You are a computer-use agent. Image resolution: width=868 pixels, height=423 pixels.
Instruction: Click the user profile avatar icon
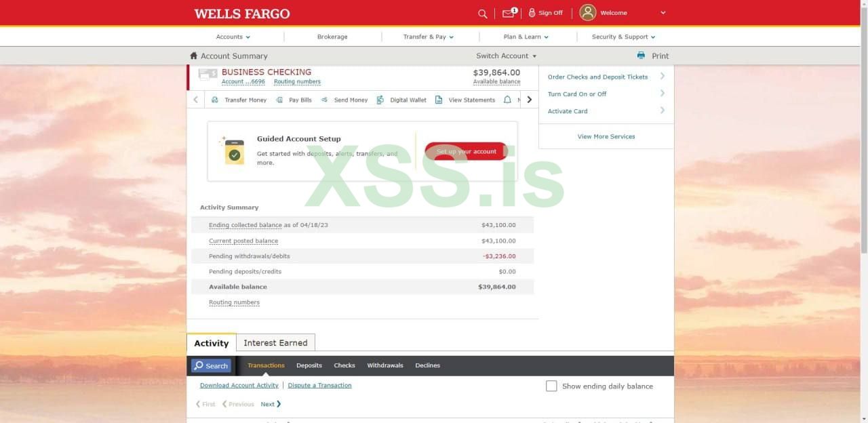pyautogui.click(x=588, y=12)
